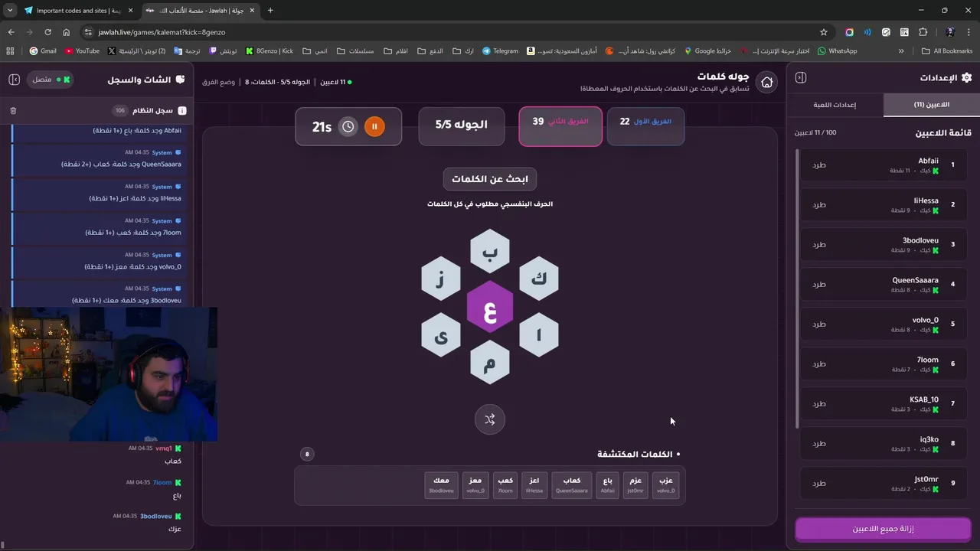Select the letter ز hexagon
The height and width of the screenshot is (551, 980).
pos(441,279)
